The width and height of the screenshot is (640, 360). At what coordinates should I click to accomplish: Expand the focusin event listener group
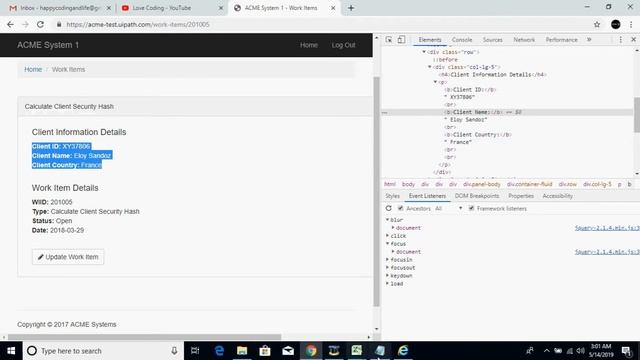click(387, 259)
